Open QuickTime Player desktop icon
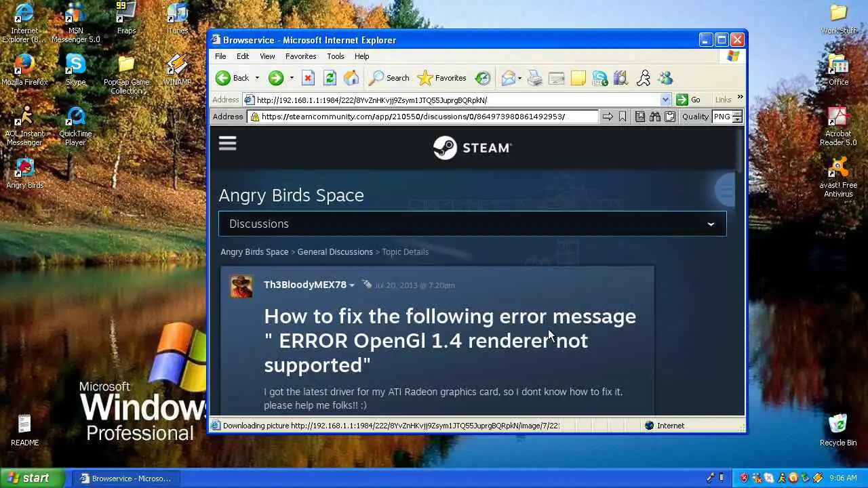The width and height of the screenshot is (868, 488). 75,126
